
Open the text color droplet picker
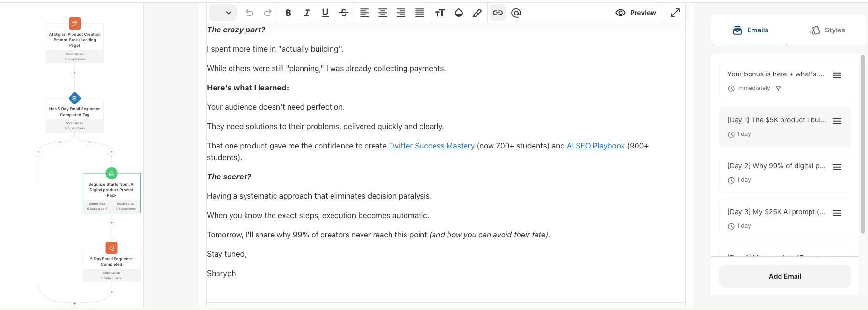[x=459, y=13]
